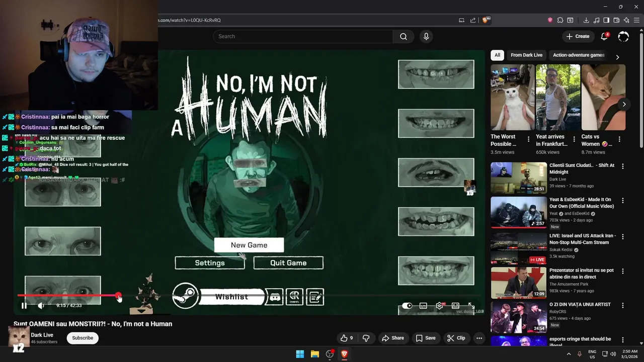The height and width of the screenshot is (362, 644).
Task: Search YouTube with the magnifier button
Action: point(403,36)
